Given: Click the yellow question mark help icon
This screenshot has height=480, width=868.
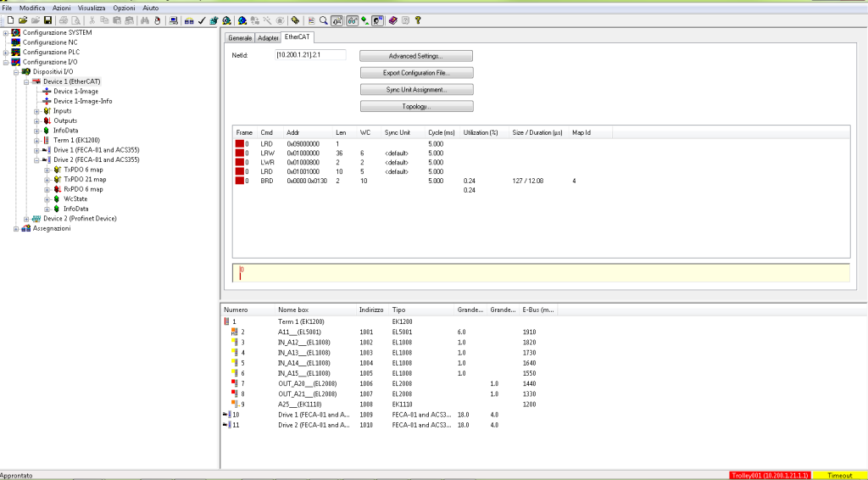Looking at the screenshot, I should (x=418, y=20).
